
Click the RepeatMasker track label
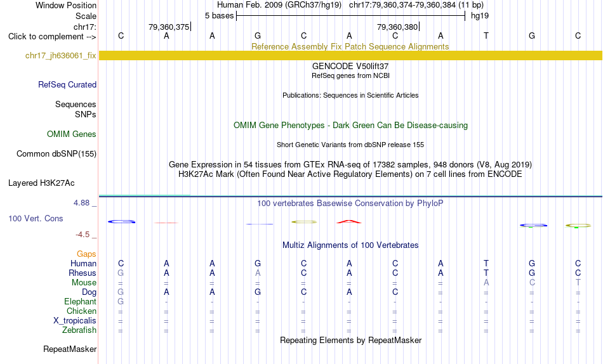[x=70, y=349]
